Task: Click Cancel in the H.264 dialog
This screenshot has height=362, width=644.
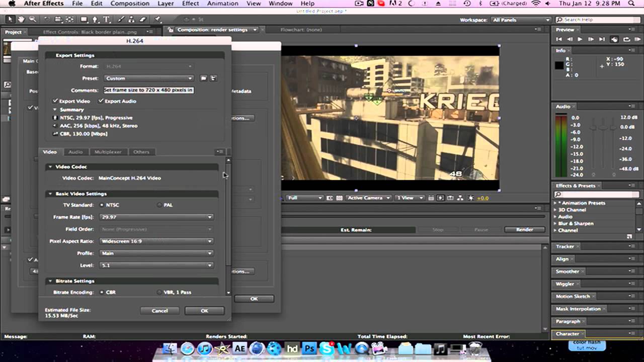Action: click(160, 311)
